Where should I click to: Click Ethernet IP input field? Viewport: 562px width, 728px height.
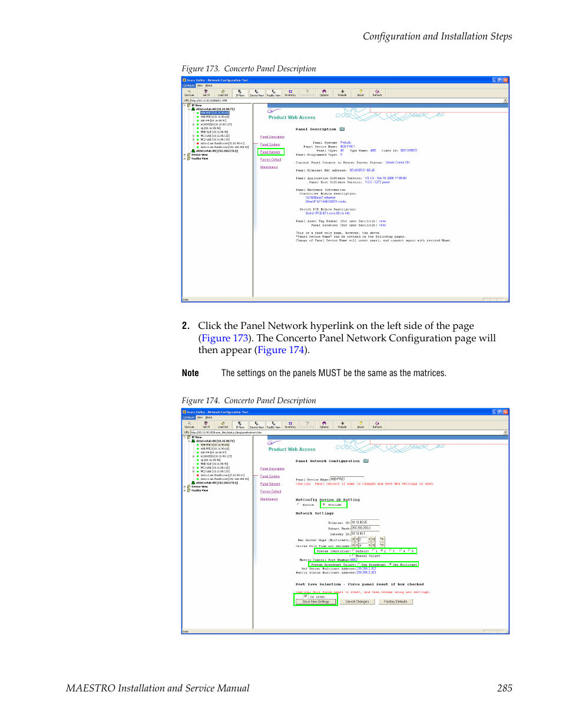[x=365, y=522]
